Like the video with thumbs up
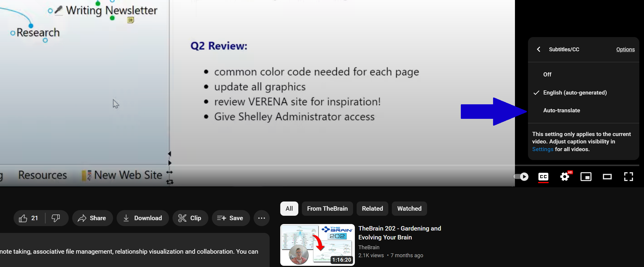Image resolution: width=644 pixels, height=267 pixels. (x=29, y=218)
